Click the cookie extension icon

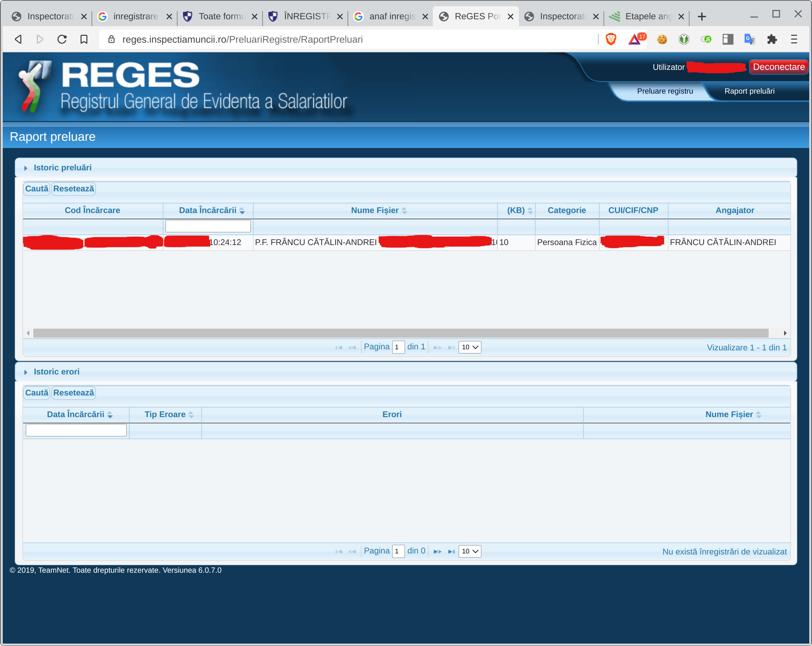point(662,39)
